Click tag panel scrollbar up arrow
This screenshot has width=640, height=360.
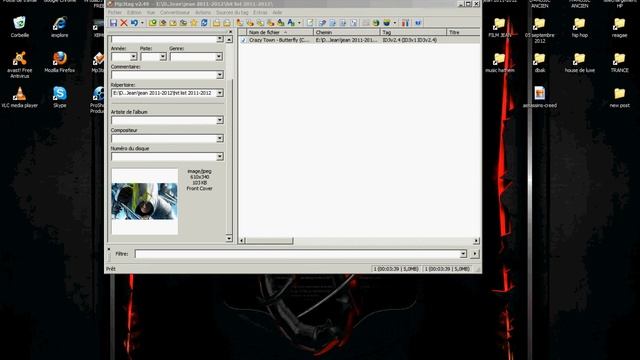(x=229, y=40)
